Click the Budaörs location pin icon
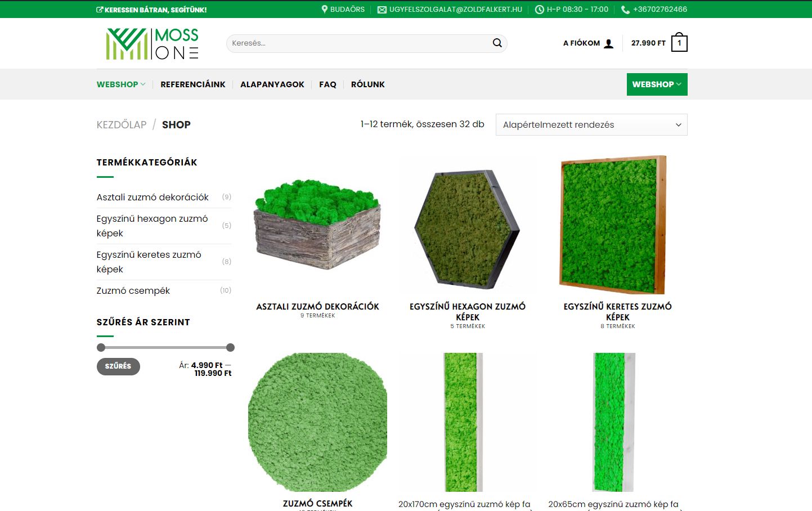The height and width of the screenshot is (511, 812). [x=325, y=10]
